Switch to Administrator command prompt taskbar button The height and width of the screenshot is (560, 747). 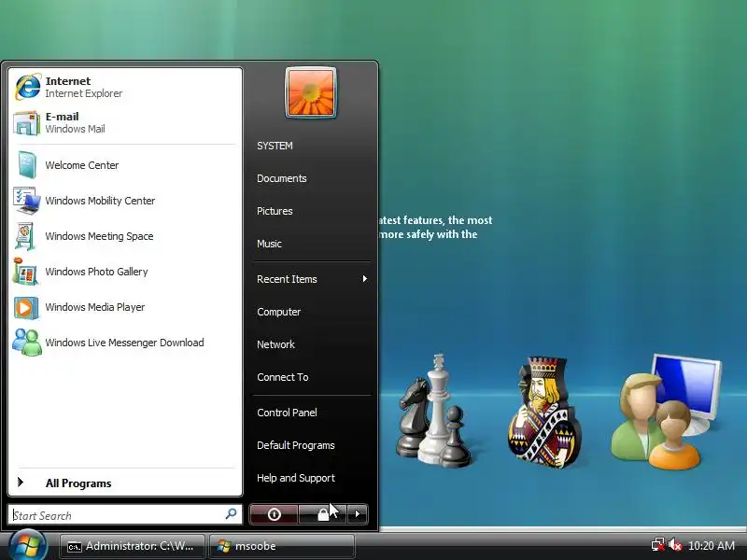tap(132, 546)
